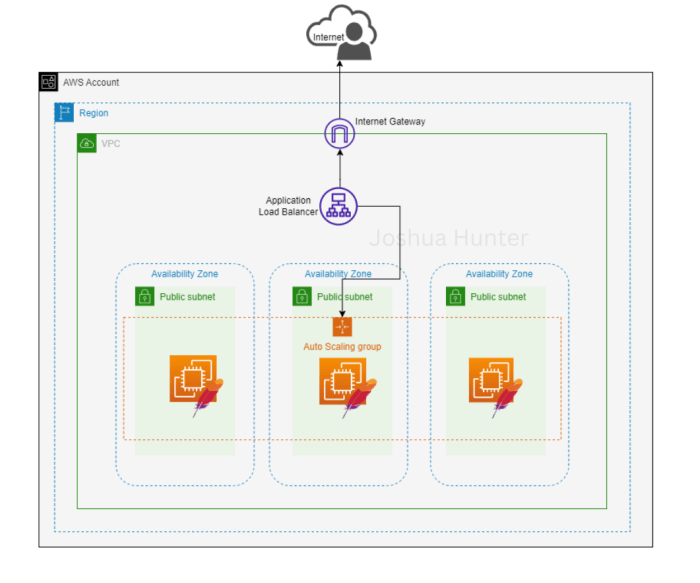This screenshot has height=583, width=700.
Task: Click the Internet user cloud icon
Action: point(342,33)
